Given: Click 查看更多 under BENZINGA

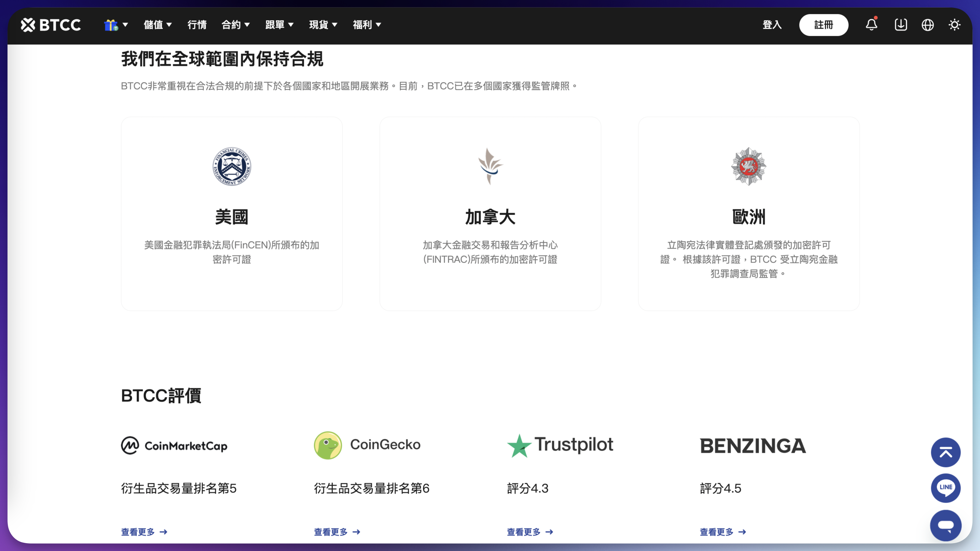Looking at the screenshot, I should [723, 532].
